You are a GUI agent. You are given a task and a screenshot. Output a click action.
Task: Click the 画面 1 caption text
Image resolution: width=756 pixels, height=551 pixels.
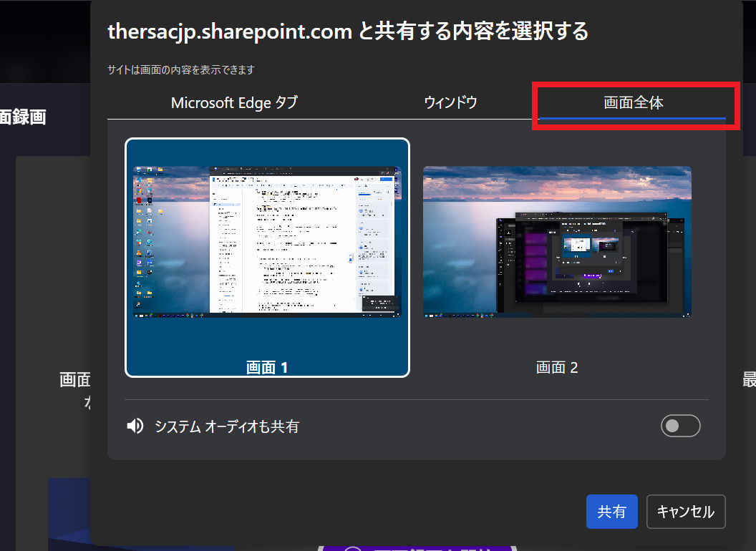(267, 368)
